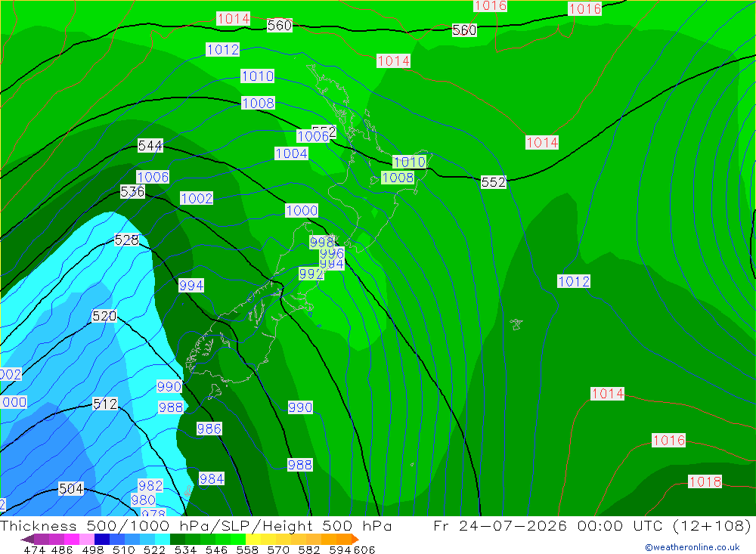Screen dimensions: 756x554
Task: Click the legend value '546'
Action: pyautogui.click(x=216, y=549)
